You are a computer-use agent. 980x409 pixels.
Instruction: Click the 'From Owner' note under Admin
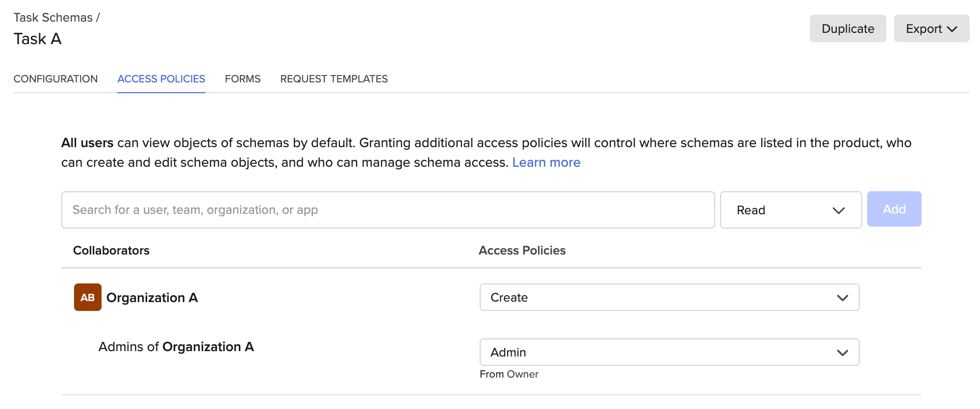pyautogui.click(x=509, y=374)
